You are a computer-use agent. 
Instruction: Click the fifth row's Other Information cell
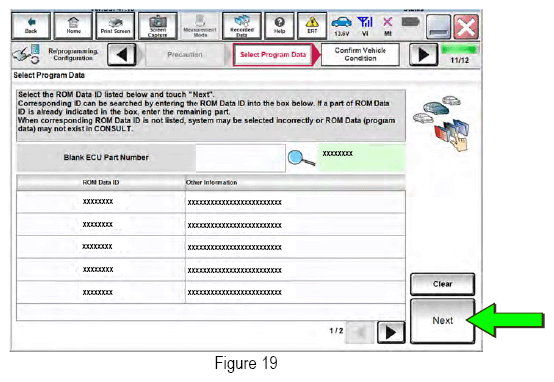[x=295, y=292]
